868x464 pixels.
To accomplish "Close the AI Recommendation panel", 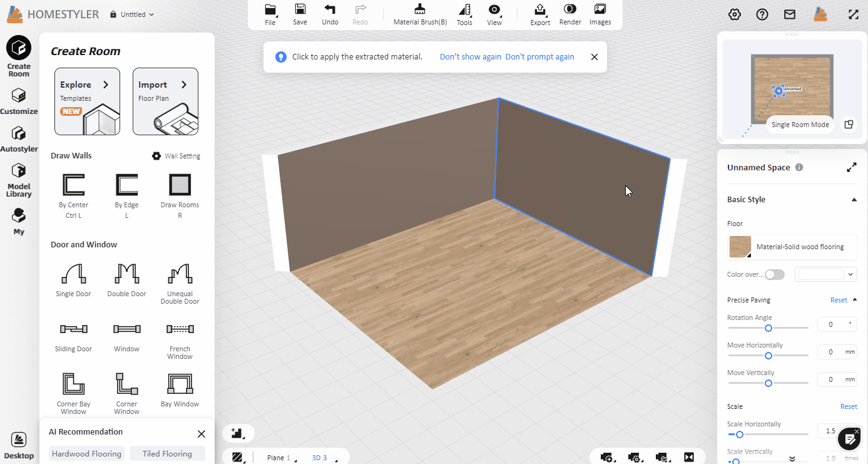I will [201, 434].
